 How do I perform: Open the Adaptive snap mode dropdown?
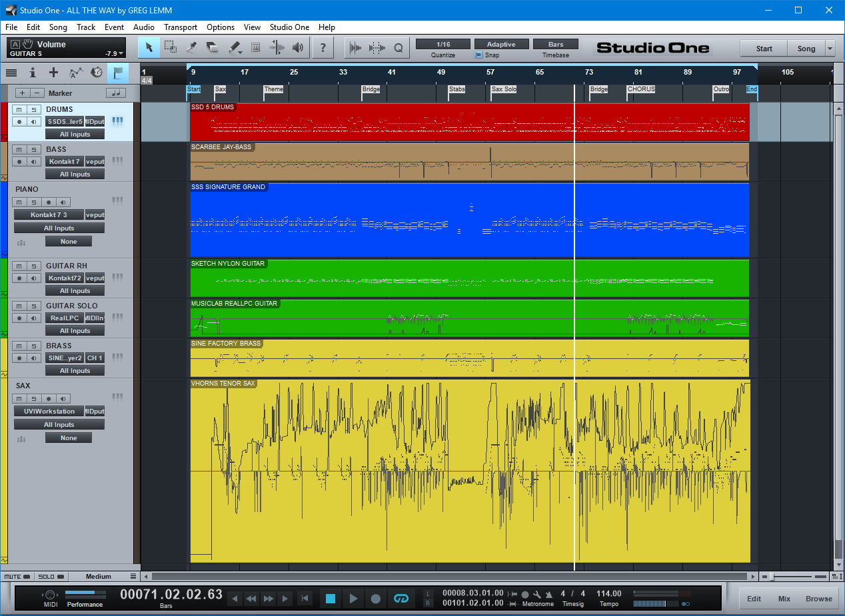[x=501, y=44]
